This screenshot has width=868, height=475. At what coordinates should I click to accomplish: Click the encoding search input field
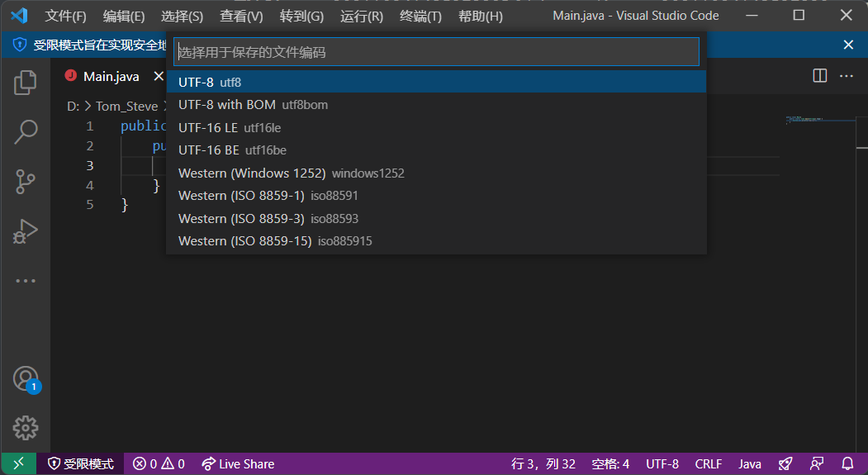(x=436, y=52)
